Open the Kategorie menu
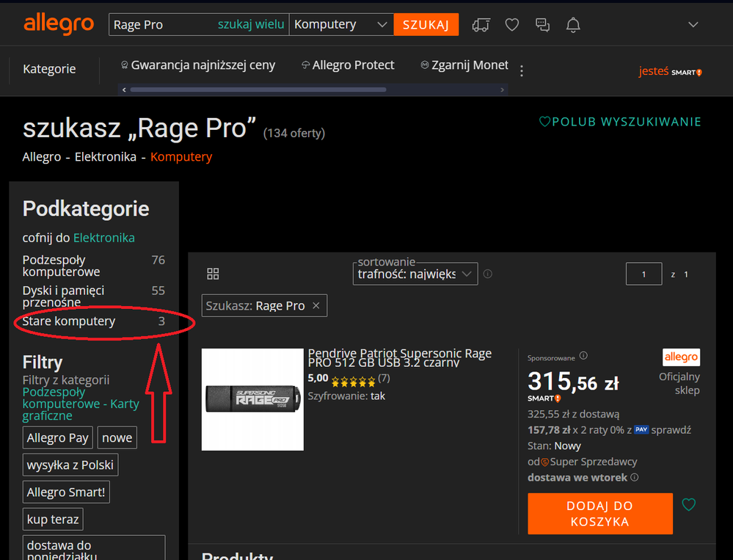 coord(50,69)
